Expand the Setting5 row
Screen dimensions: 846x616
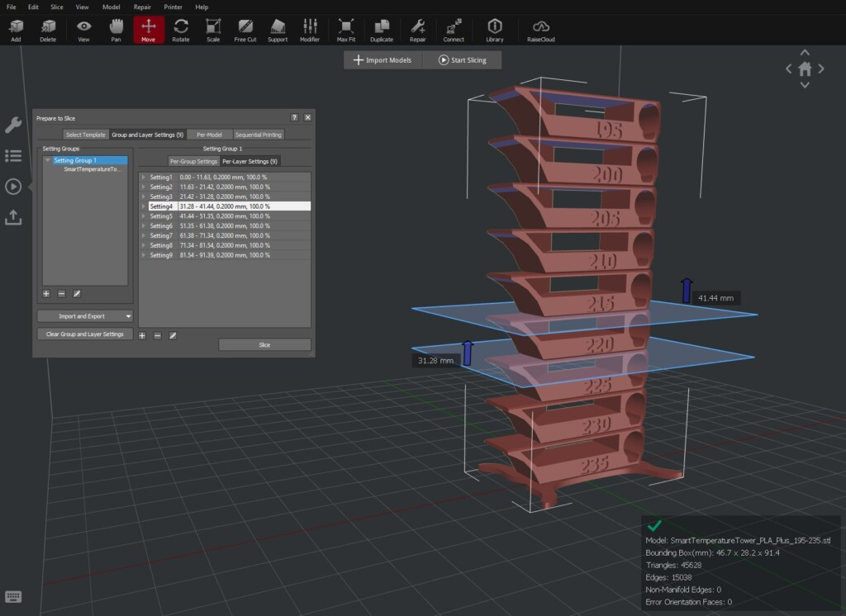(x=143, y=216)
